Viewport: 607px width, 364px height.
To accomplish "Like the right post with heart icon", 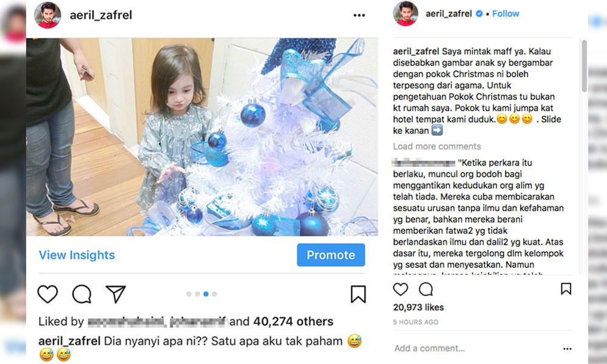I will pyautogui.click(x=401, y=289).
